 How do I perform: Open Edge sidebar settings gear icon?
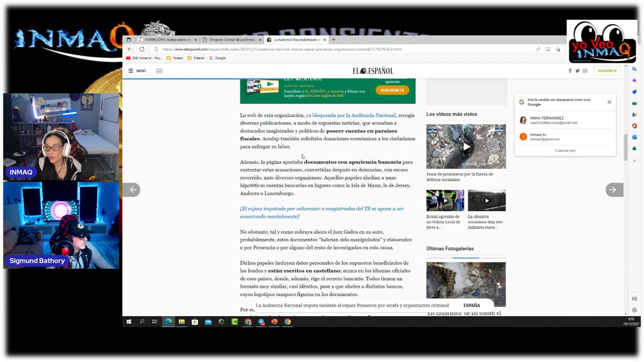(x=634, y=310)
